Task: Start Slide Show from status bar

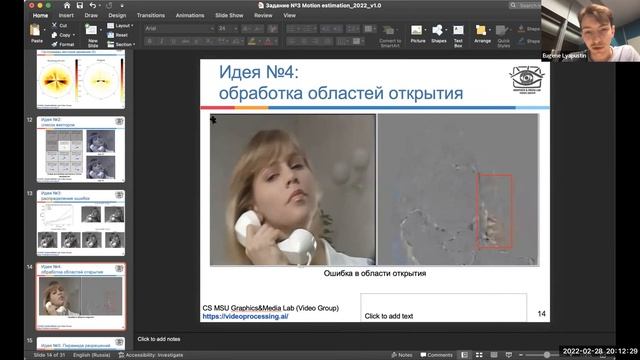Action: point(509,355)
